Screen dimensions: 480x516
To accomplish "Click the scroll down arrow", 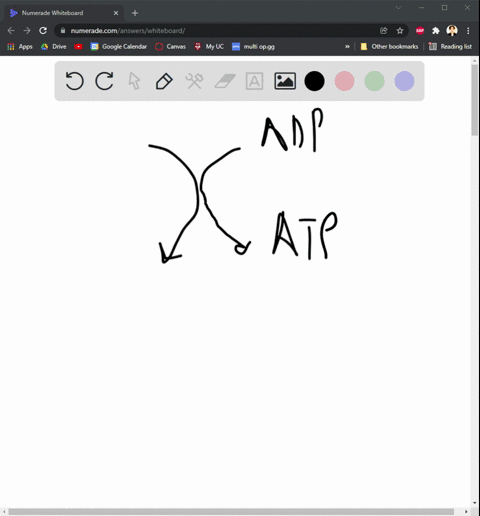I will 475,503.
